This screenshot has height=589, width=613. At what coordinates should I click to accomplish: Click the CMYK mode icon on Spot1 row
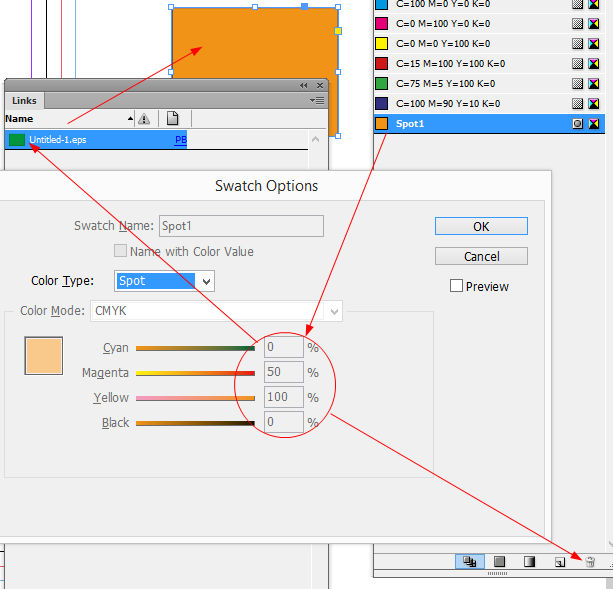pyautogui.click(x=593, y=124)
